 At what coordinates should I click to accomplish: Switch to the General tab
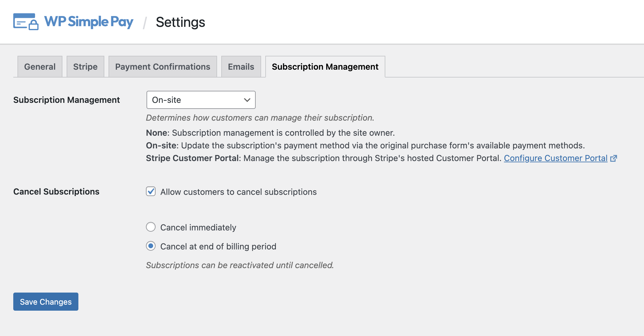(x=39, y=66)
